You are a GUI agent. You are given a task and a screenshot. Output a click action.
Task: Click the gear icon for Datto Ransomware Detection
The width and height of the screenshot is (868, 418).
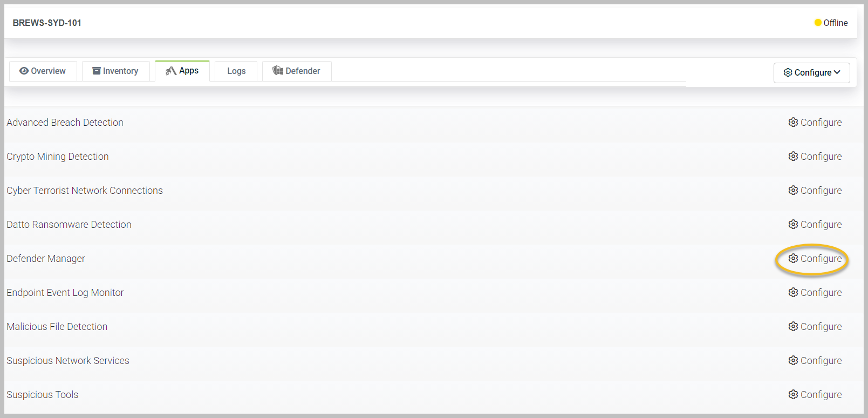click(x=792, y=225)
